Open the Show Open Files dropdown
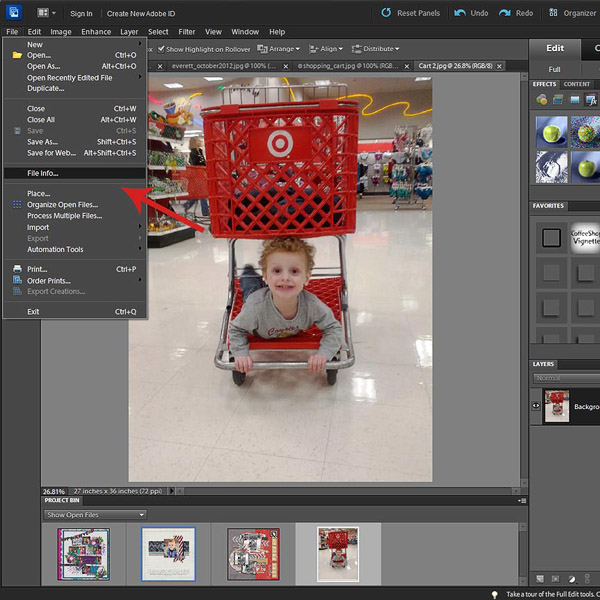The height and width of the screenshot is (600, 600). (x=96, y=515)
